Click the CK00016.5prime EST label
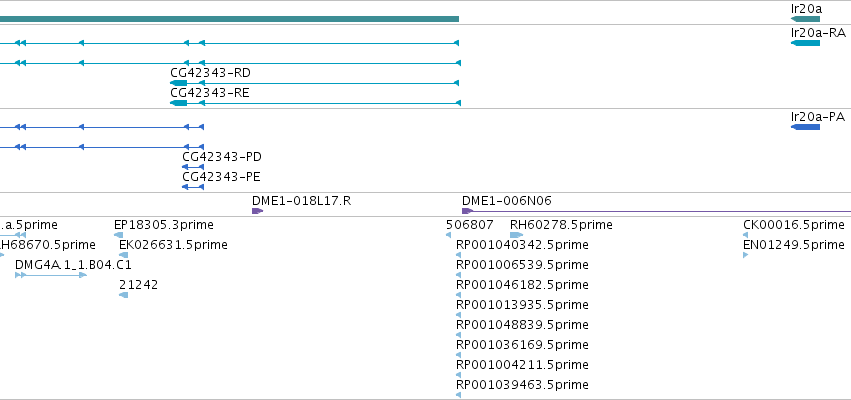The height and width of the screenshot is (400, 851). click(793, 225)
